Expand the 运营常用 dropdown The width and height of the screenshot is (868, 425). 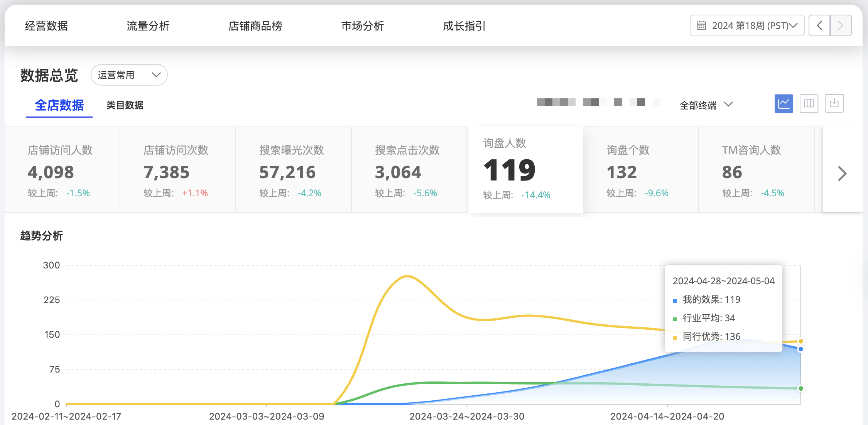pyautogui.click(x=129, y=75)
